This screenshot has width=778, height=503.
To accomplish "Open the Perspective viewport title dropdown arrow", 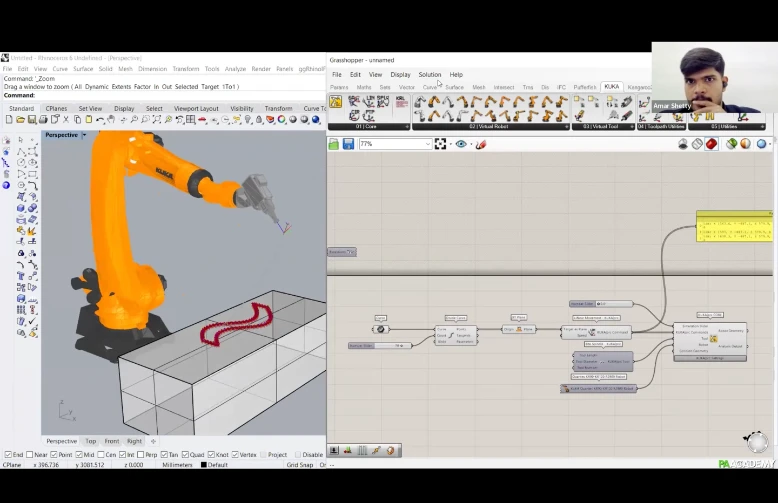I will (x=84, y=135).
